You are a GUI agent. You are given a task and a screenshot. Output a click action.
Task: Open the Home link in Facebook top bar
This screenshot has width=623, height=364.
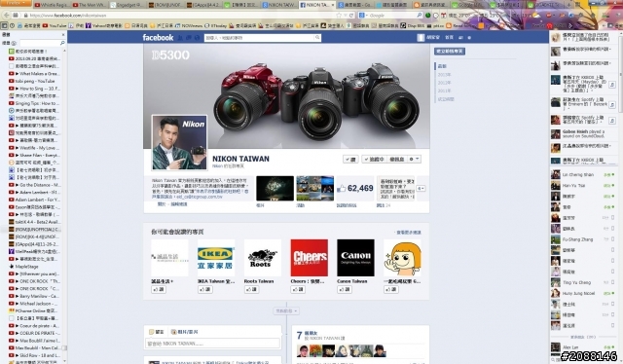pos(449,38)
